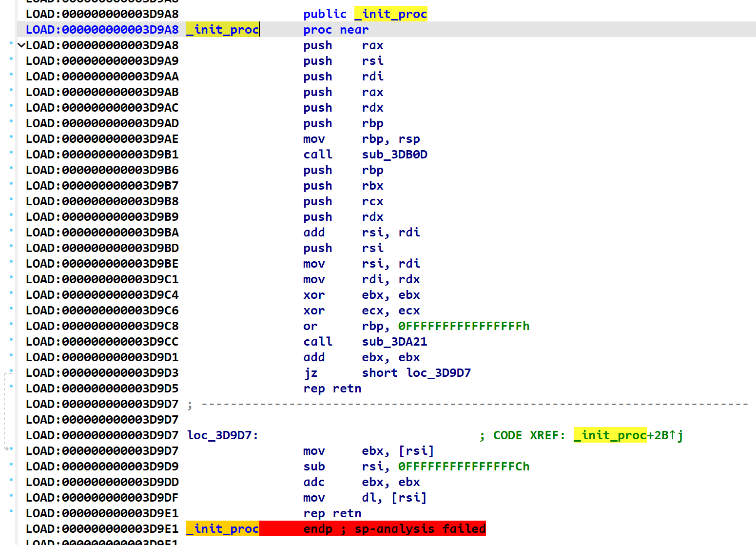Select 'rsi, rdi' operands of add at 3D9BA
This screenshot has width=756, height=545.
(x=391, y=233)
